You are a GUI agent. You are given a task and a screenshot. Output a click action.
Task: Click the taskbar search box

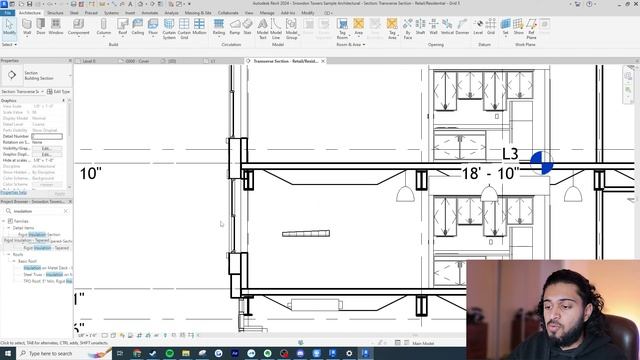(64, 353)
